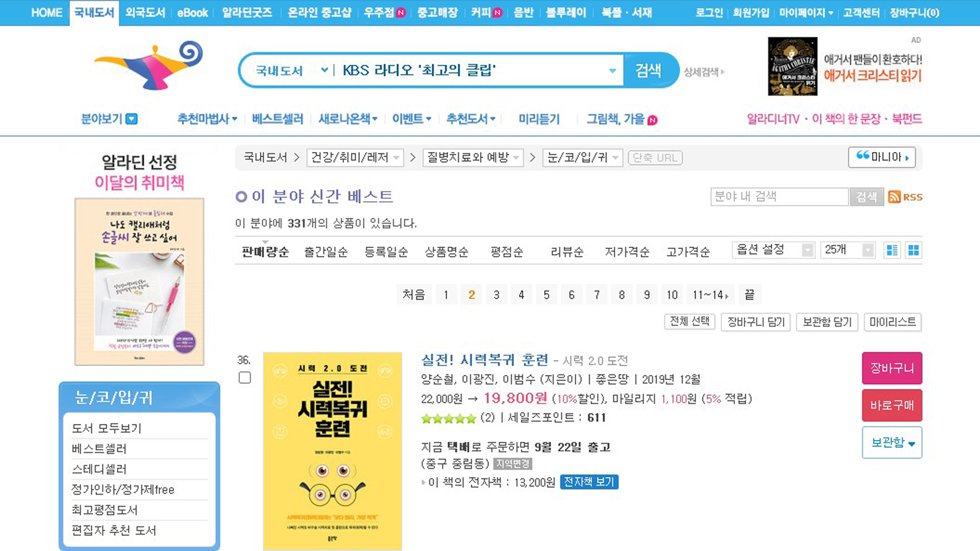Open the 북펀드 link
The height and width of the screenshot is (551, 980).
907,119
